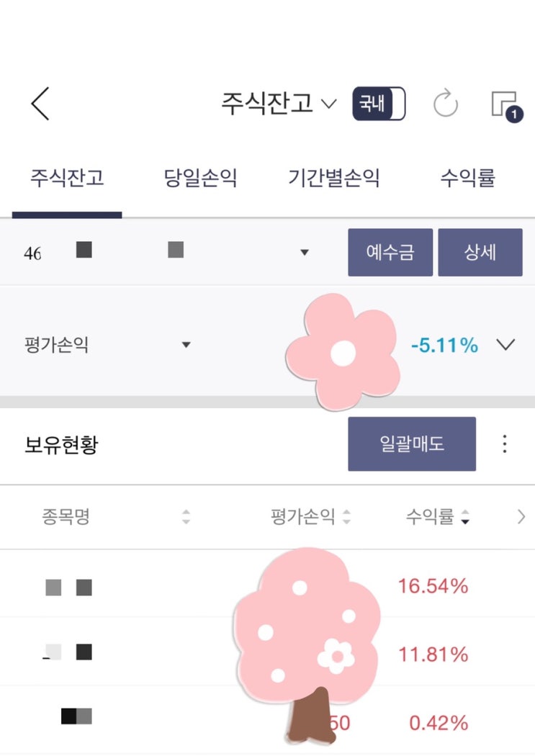This screenshot has width=535, height=756.
Task: Switch to the 수익률 tab
Action: point(467,179)
